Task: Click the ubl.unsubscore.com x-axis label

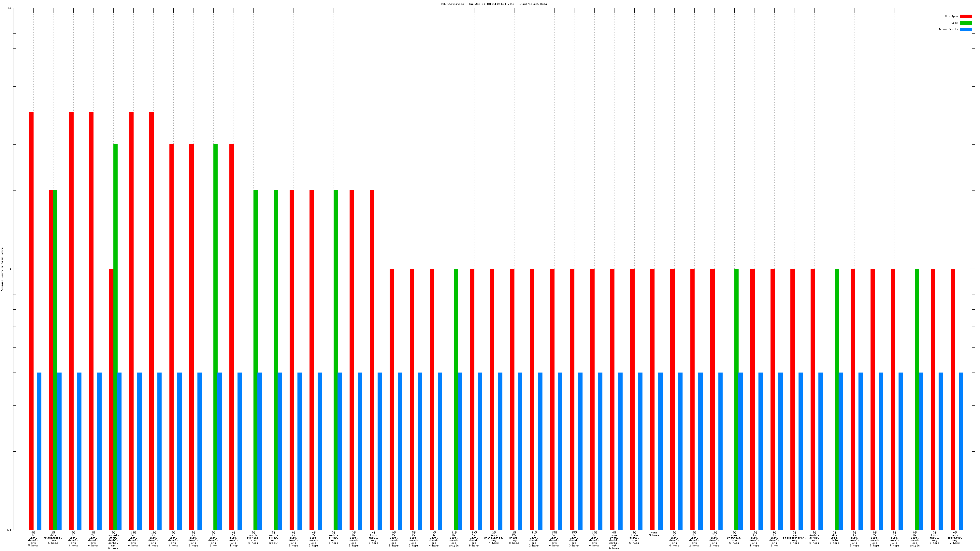Action: [x=53, y=538]
